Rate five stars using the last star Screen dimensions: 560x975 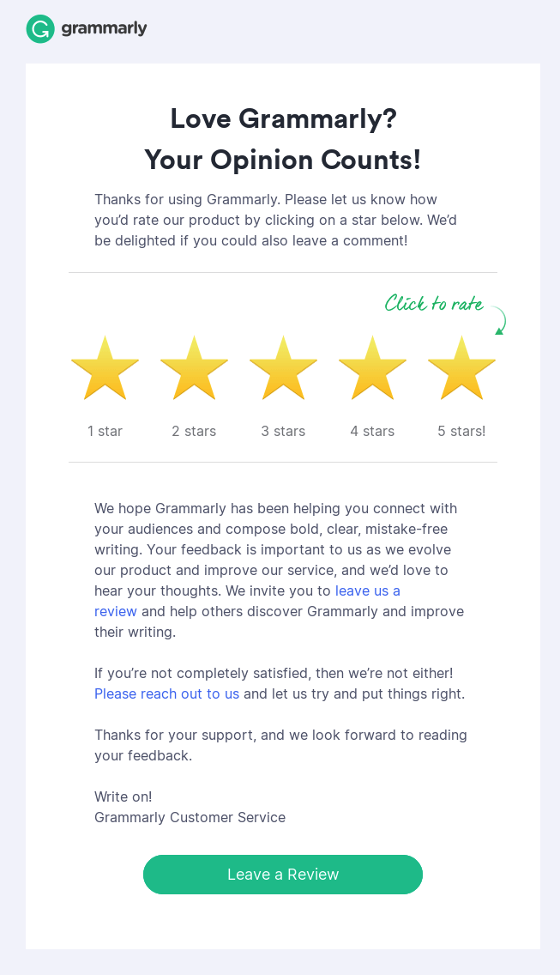coord(461,367)
